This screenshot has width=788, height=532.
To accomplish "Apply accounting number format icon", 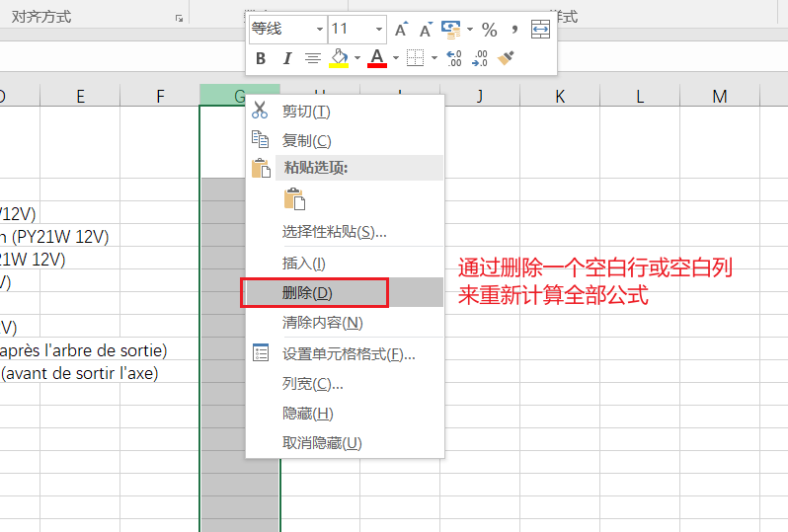I will (451, 30).
